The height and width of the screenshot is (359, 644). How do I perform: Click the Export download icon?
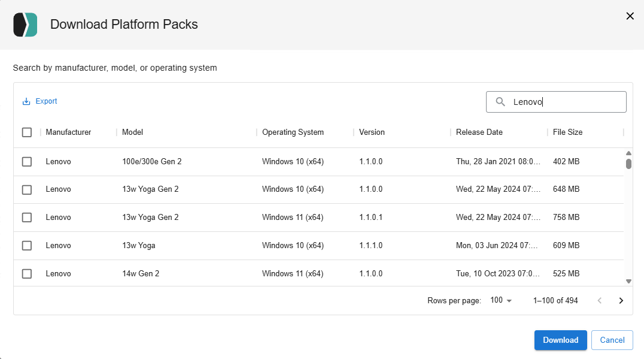(26, 102)
